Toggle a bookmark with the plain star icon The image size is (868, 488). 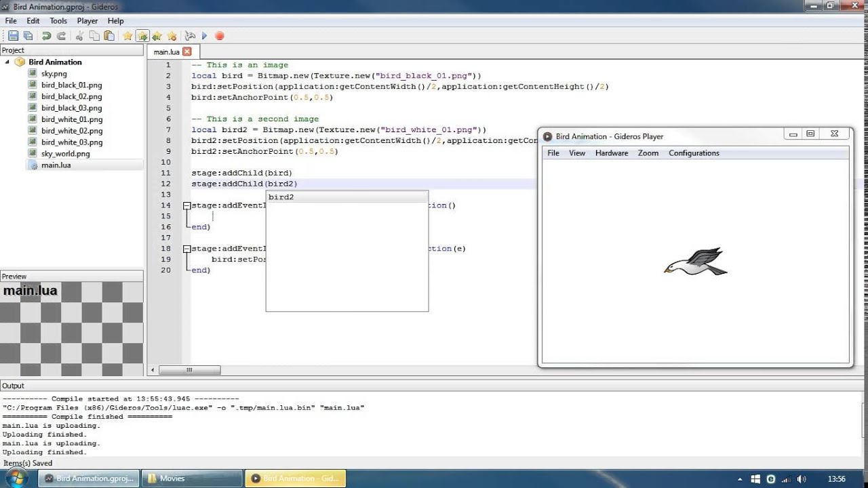(x=127, y=36)
